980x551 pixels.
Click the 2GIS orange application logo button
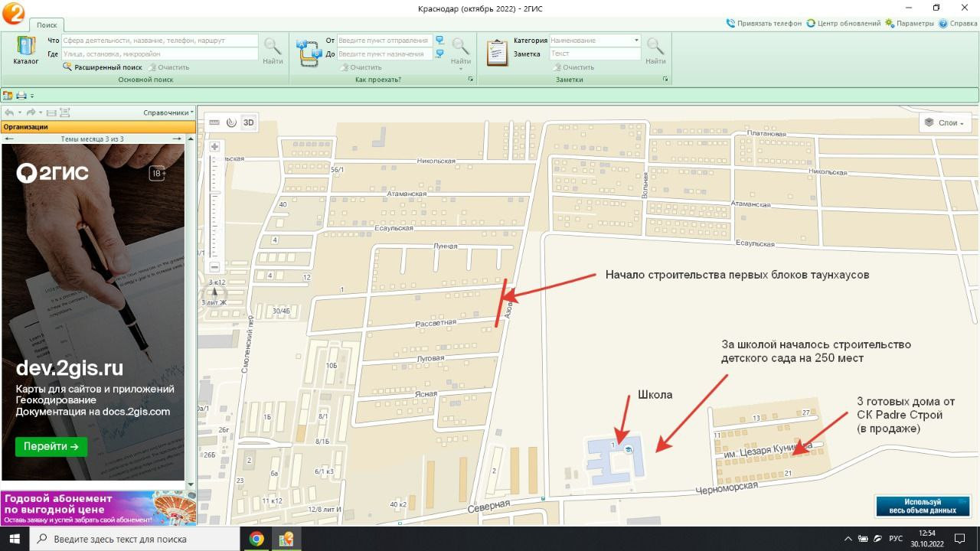(13, 12)
